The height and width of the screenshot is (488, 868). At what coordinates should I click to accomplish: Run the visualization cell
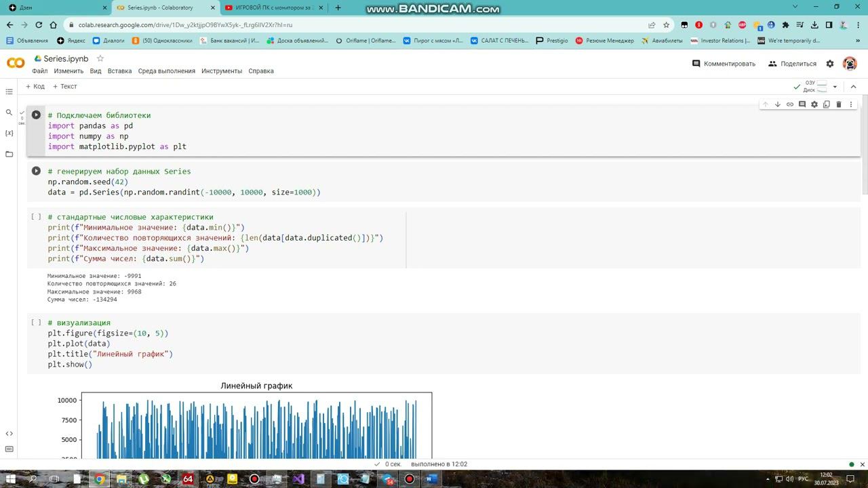click(36, 323)
